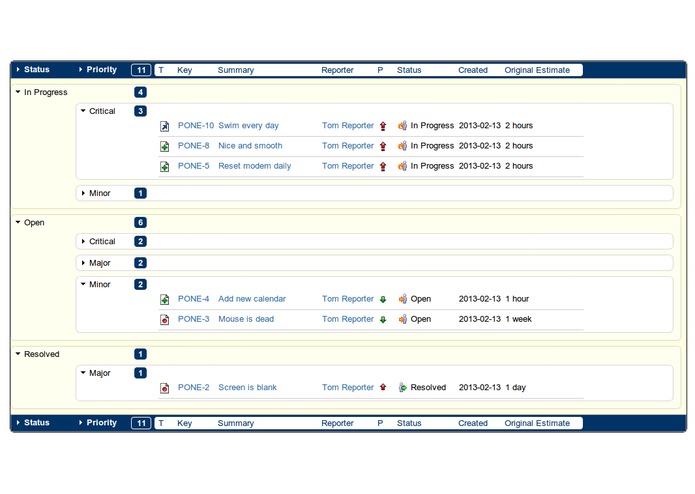This screenshot has width=695, height=494.
Task: Collapse the Critical group under In Progress
Action: (x=83, y=111)
